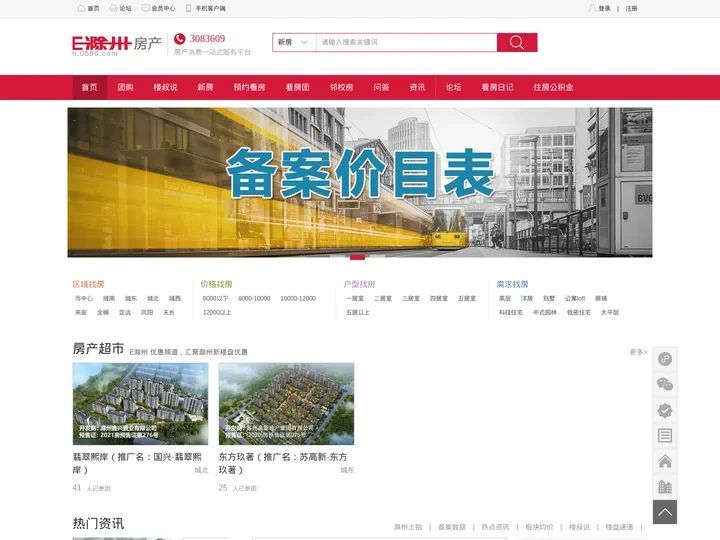Click the phone icon beside 3083609
The width and height of the screenshot is (720, 540).
(x=180, y=39)
